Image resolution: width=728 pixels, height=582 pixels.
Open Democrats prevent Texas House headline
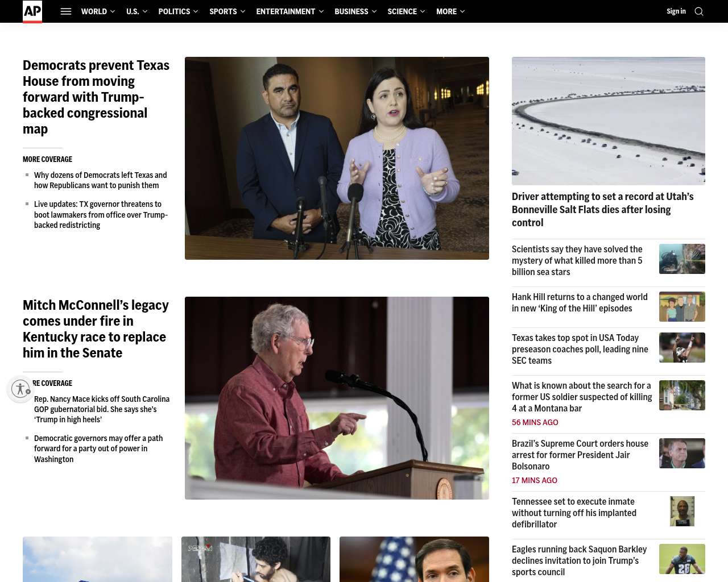tap(96, 97)
